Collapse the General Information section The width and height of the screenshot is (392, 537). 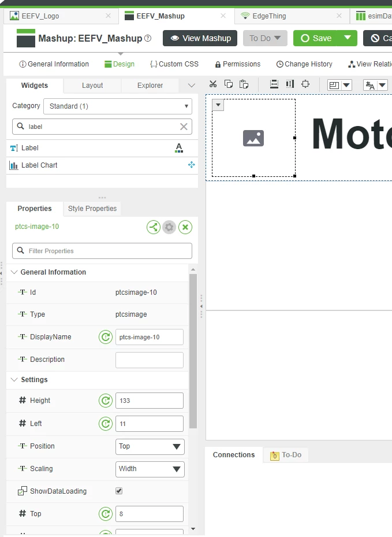click(14, 272)
